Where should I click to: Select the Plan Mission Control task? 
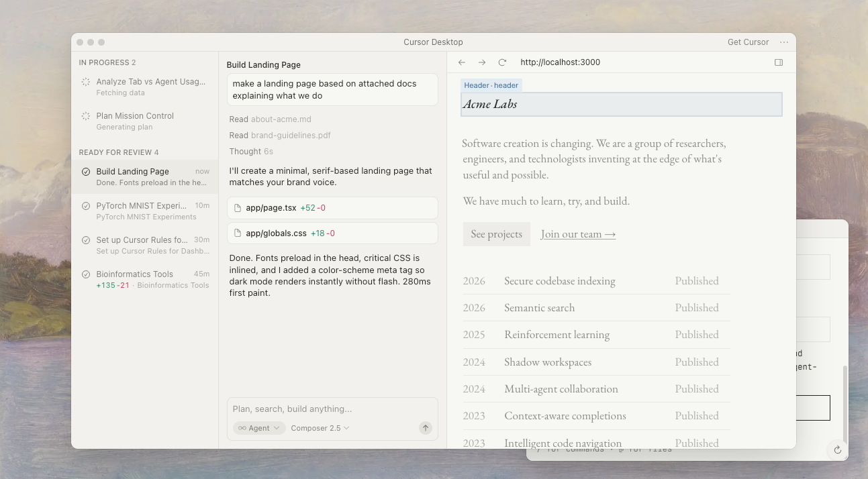tap(145, 121)
